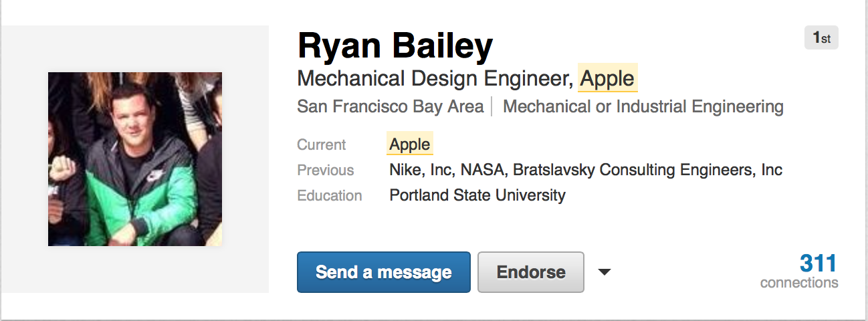Click the Education label
Image resolution: width=868 pixels, height=321 pixels.
coord(330,195)
